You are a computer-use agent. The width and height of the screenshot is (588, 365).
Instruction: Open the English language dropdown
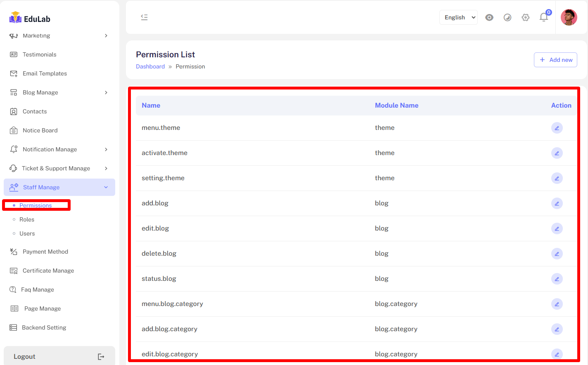click(x=458, y=17)
